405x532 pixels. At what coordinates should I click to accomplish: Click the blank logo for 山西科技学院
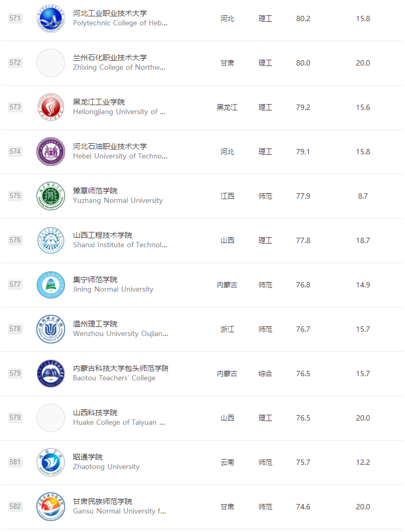51,418
